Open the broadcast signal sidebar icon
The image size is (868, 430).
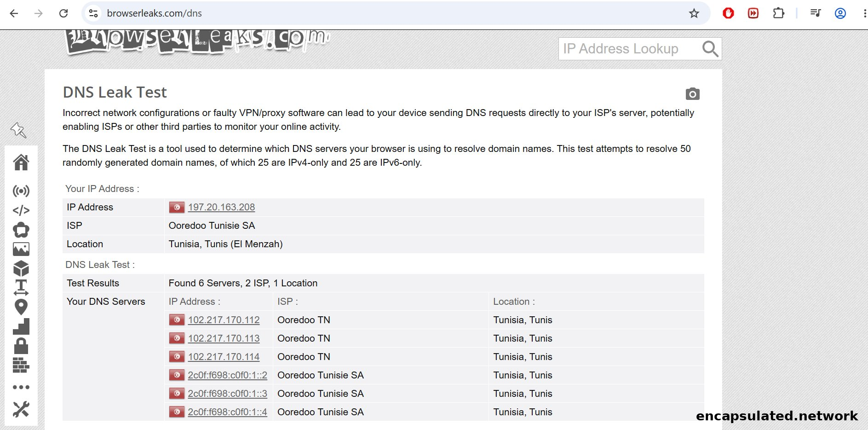coord(21,191)
